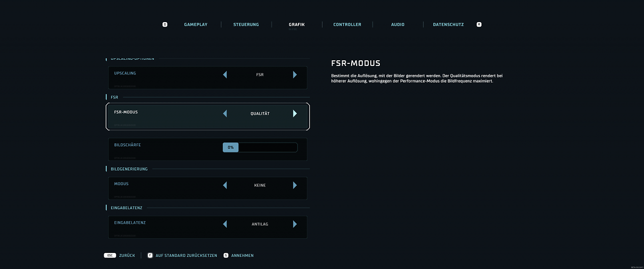This screenshot has width=644, height=269.
Task: Click the Antilag value
Action: pos(260,224)
